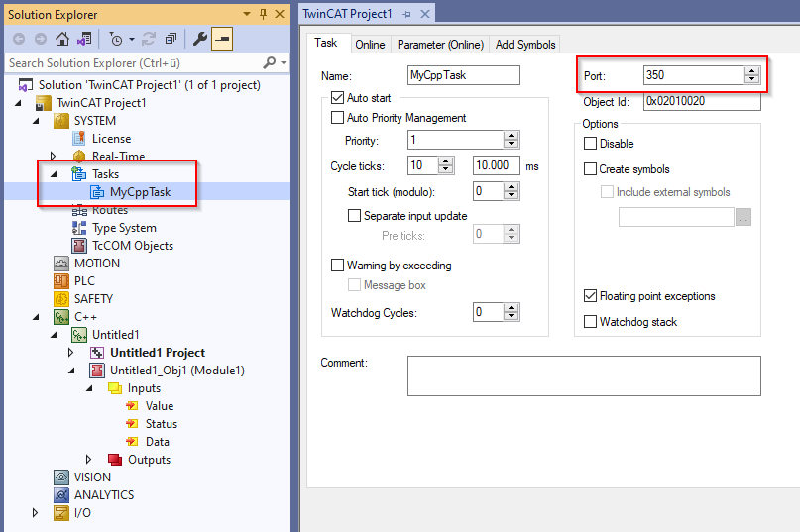
Task: Select the Type System node icon
Action: coord(79,228)
